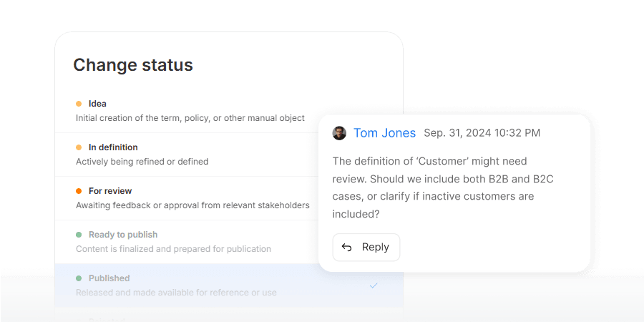Click Tom Jones' profile avatar
Viewport: 644px width, 322px height.
339,133
